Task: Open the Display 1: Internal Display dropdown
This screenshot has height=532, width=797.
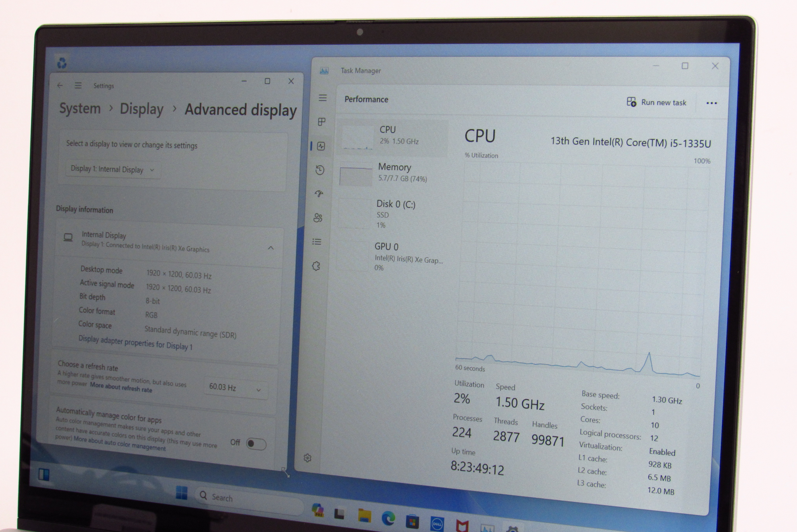Action: click(112, 170)
